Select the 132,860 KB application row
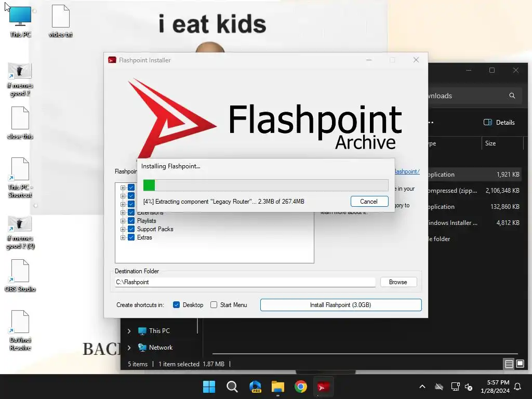 (x=475, y=207)
